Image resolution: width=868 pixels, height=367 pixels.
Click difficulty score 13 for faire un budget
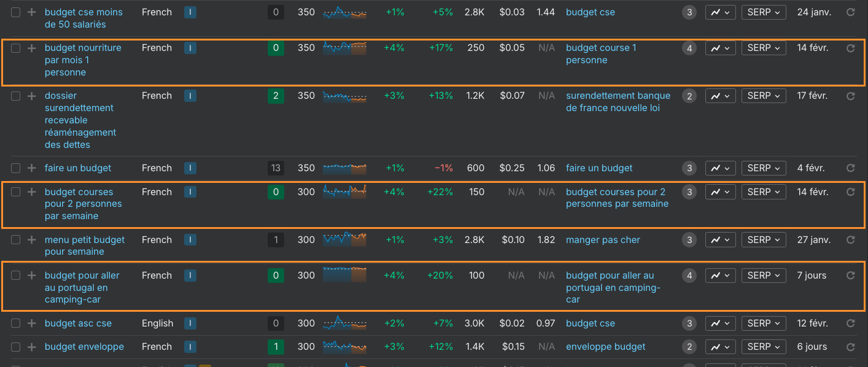pyautogui.click(x=276, y=168)
